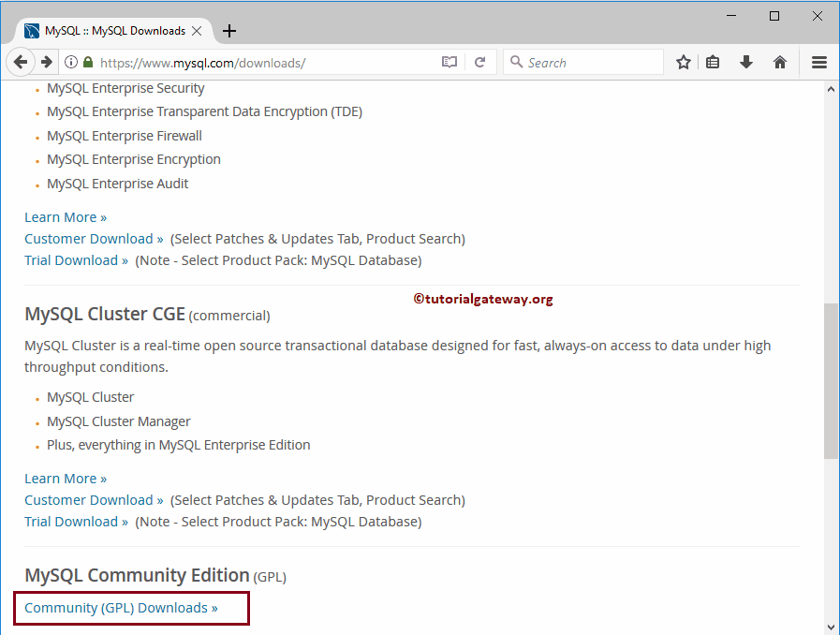
Task: Open the Firefox hamburger menu
Action: 818,62
